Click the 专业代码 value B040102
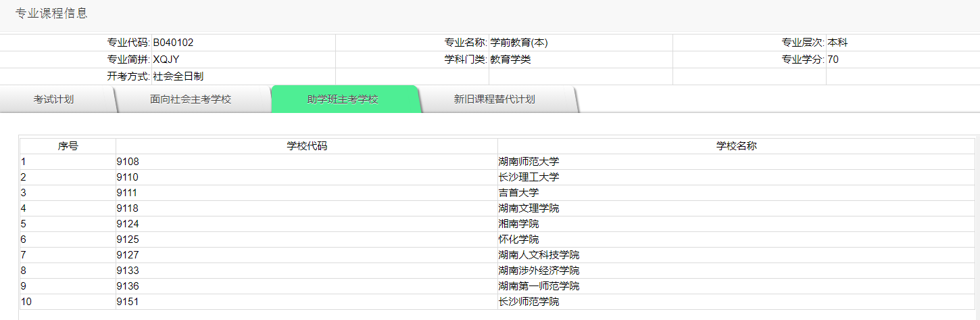 coord(174,43)
